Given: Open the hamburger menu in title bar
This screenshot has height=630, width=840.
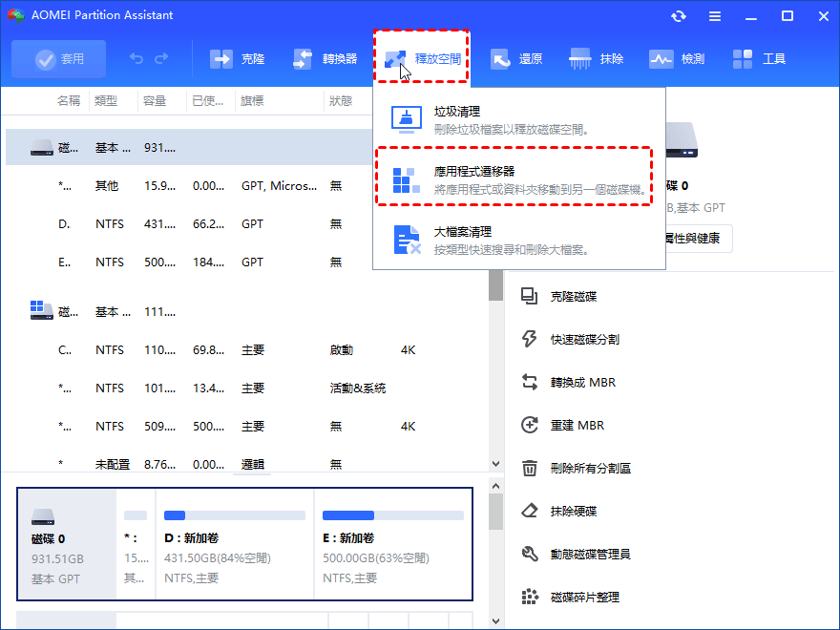Looking at the screenshot, I should 715,16.
